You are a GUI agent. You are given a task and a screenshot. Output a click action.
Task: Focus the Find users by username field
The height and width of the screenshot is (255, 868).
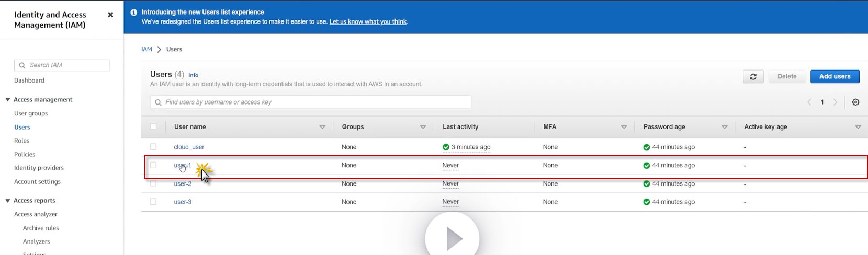pyautogui.click(x=314, y=102)
